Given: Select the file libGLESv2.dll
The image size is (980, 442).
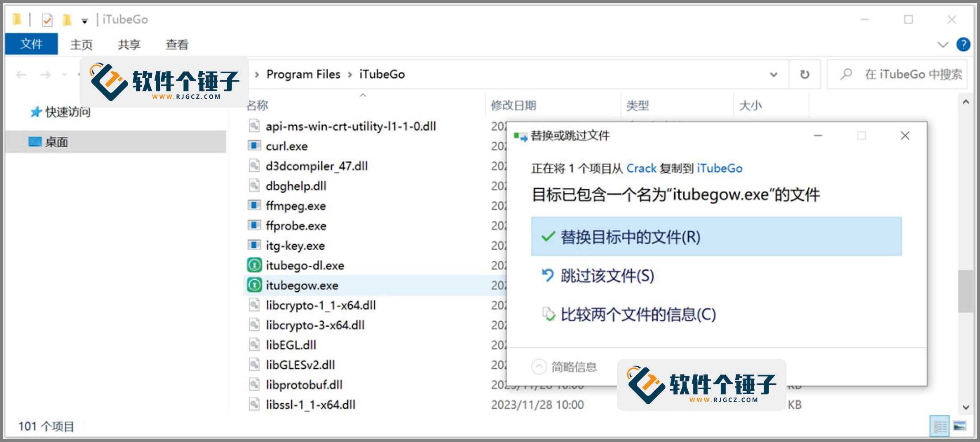Looking at the screenshot, I should 300,365.
